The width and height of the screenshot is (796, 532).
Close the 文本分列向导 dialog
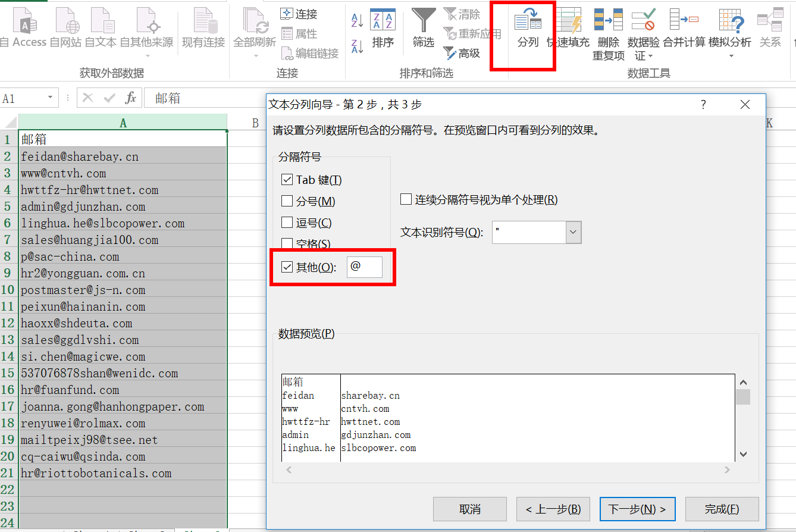tap(745, 105)
